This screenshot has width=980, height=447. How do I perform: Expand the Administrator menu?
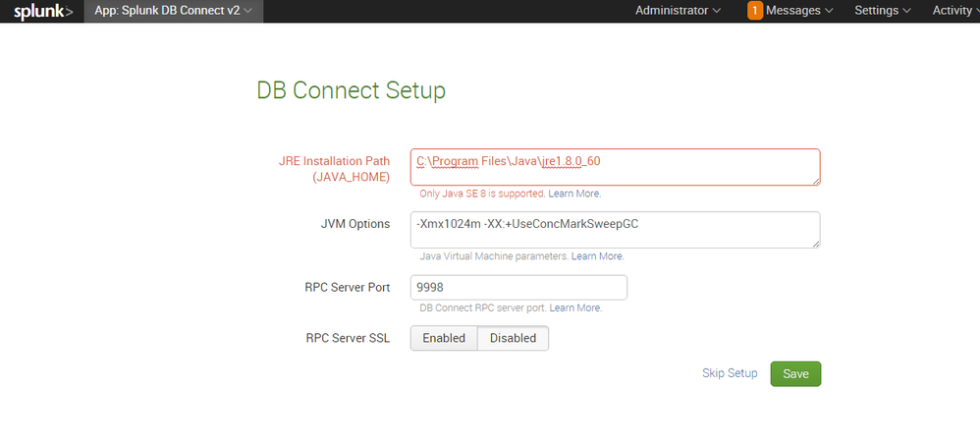tap(678, 11)
